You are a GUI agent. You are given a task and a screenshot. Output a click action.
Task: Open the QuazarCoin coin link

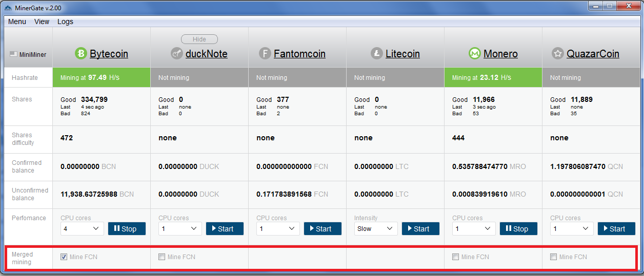[593, 54]
